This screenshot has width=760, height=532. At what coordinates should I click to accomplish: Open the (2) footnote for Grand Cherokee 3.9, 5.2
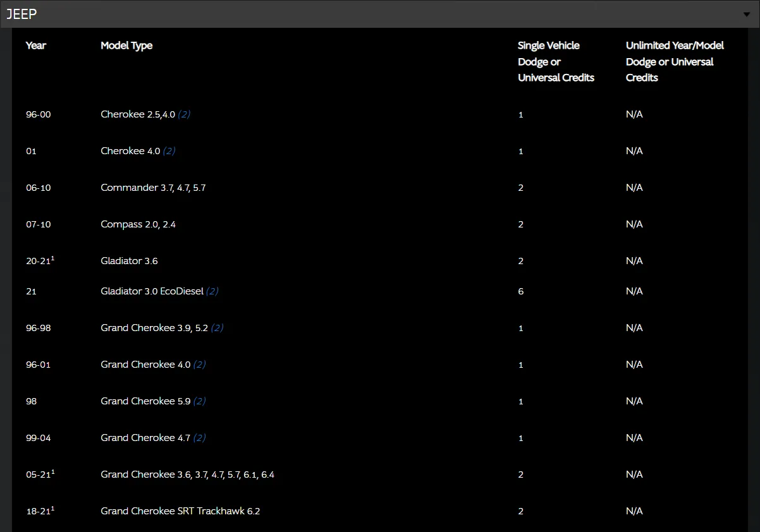tap(217, 328)
